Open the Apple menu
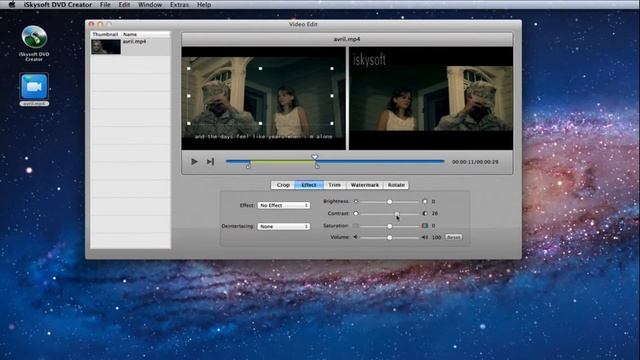The height and width of the screenshot is (360, 640). pyautogui.click(x=12, y=5)
